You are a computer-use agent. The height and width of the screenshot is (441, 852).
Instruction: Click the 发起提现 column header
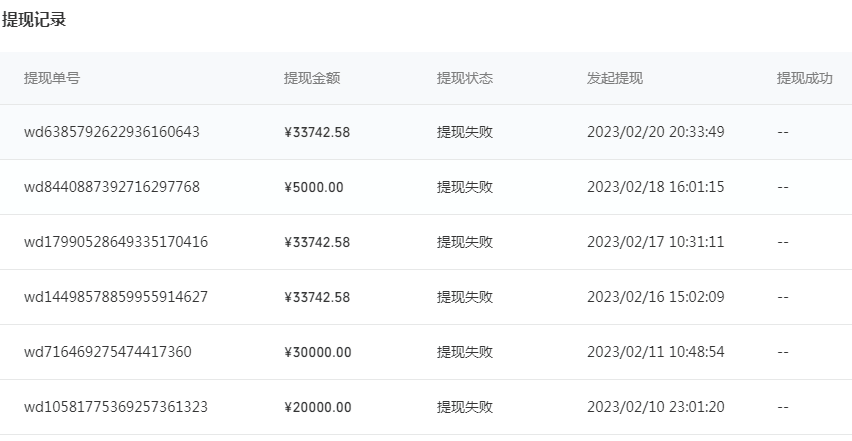[615, 78]
